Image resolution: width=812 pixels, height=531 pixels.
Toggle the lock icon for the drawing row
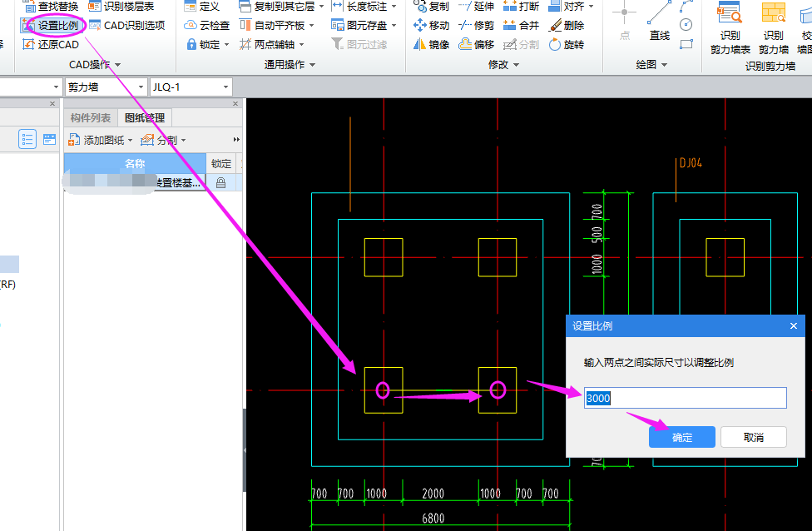coord(220,183)
